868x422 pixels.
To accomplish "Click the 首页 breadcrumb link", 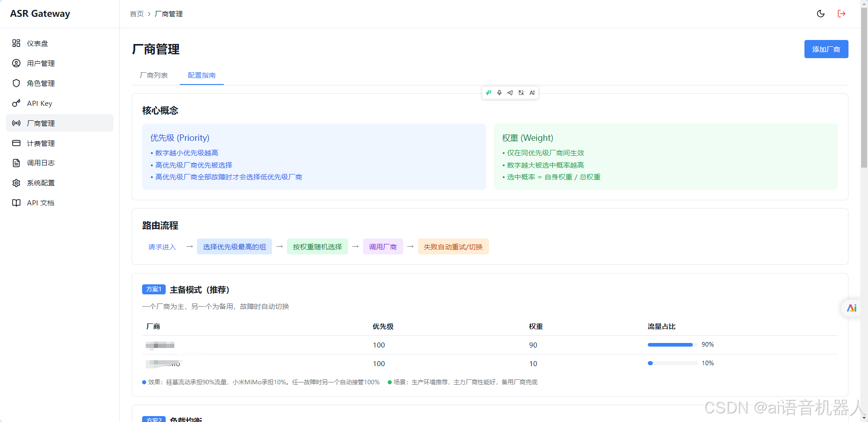I will (137, 14).
